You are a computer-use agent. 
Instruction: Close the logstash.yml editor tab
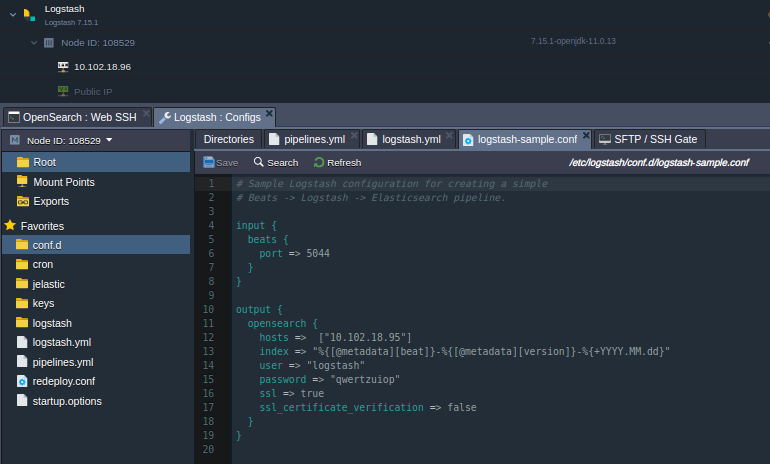tap(449, 136)
